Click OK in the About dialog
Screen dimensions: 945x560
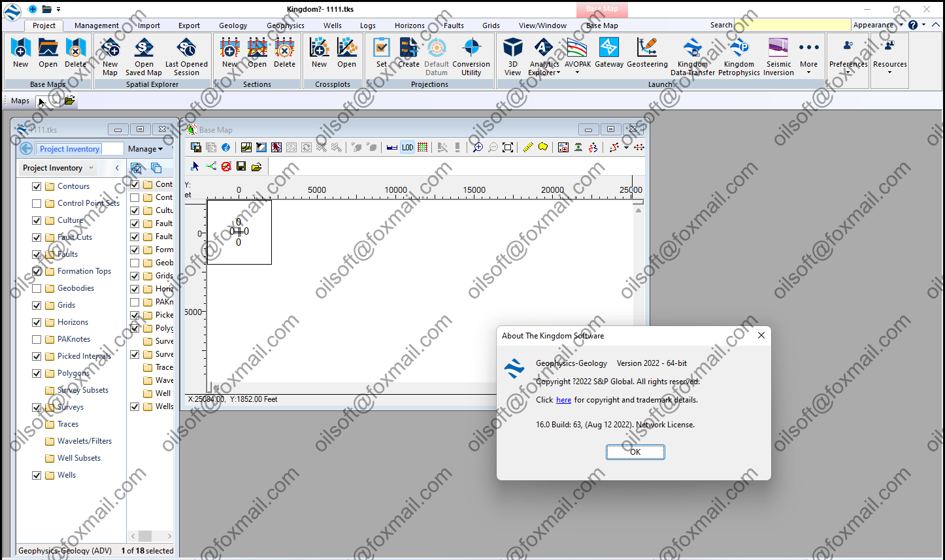pyautogui.click(x=635, y=452)
